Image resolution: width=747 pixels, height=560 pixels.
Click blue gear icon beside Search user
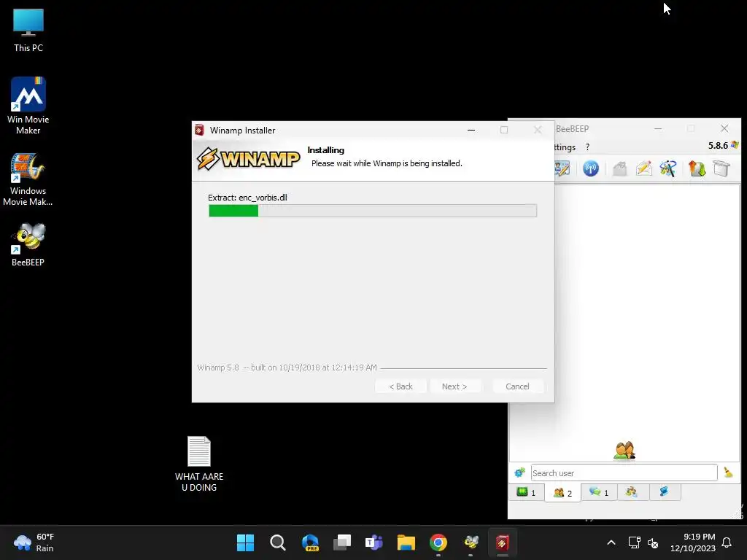click(519, 472)
